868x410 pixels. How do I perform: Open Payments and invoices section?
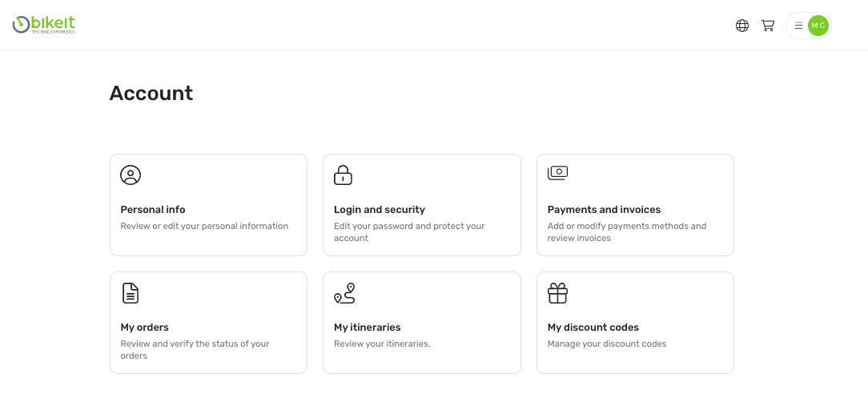(604, 210)
